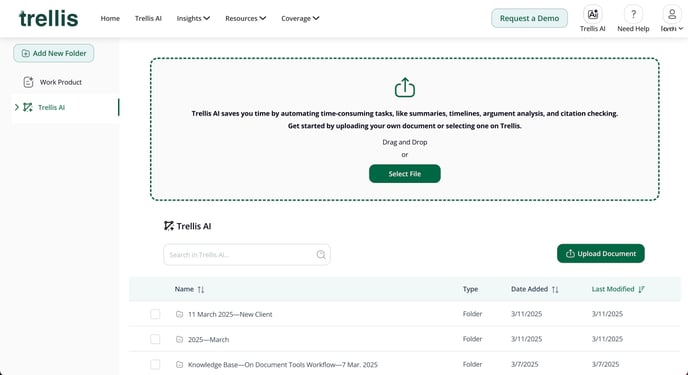Expand the Trellis AI sidebar tree chevron
Image resolution: width=688 pixels, height=375 pixels.
17,107
